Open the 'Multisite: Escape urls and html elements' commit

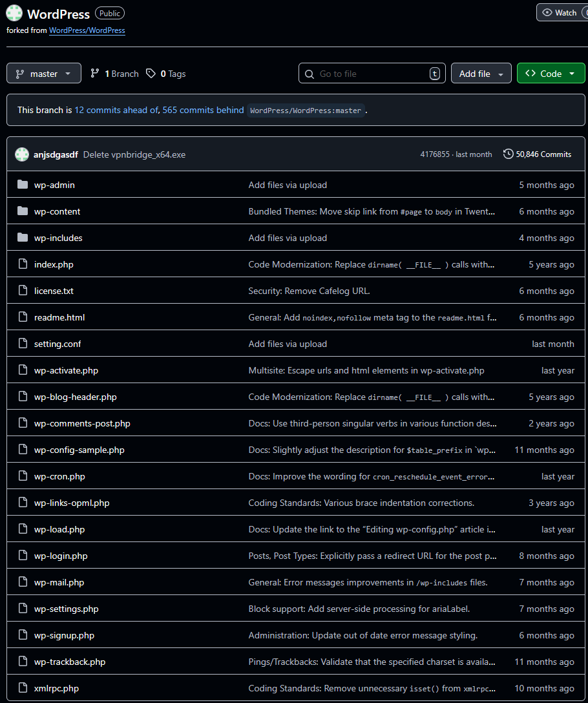point(366,370)
